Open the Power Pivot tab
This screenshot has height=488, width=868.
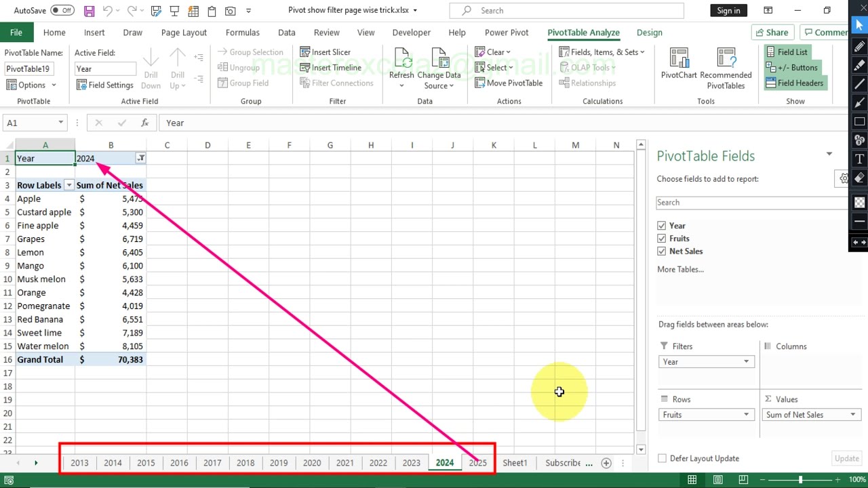507,33
